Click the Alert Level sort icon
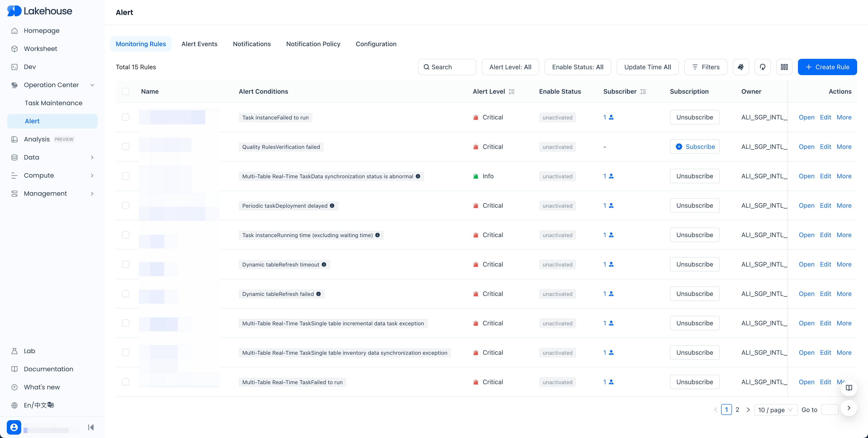The image size is (868, 438). click(512, 92)
